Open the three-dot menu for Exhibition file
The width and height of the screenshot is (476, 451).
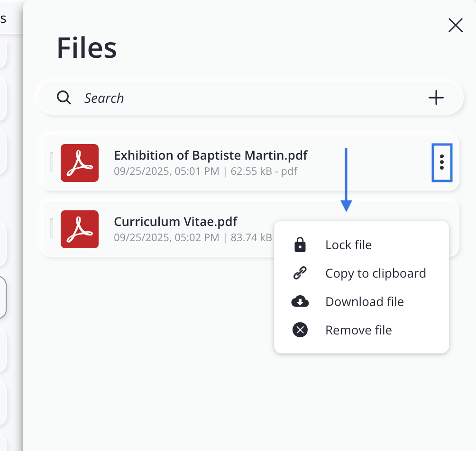pos(441,162)
